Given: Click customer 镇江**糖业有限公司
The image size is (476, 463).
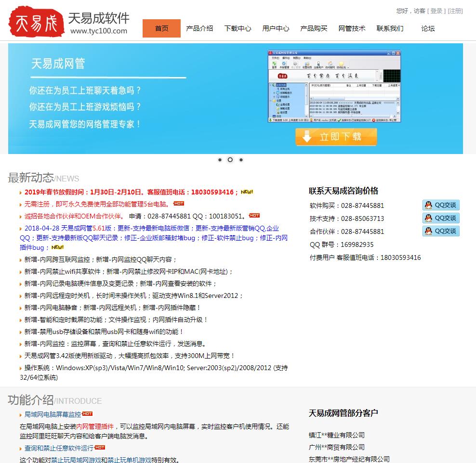Looking at the screenshot, I should [x=337, y=435].
